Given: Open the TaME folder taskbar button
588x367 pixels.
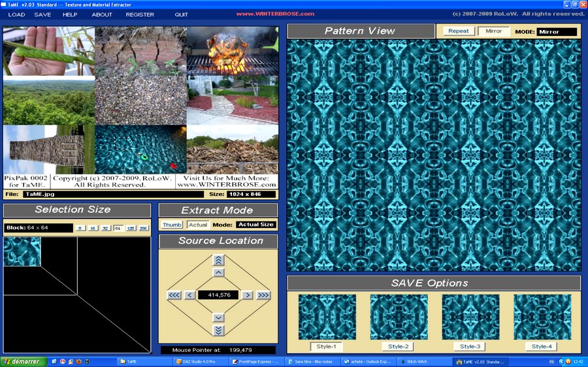Looking at the screenshot, I should (x=146, y=362).
